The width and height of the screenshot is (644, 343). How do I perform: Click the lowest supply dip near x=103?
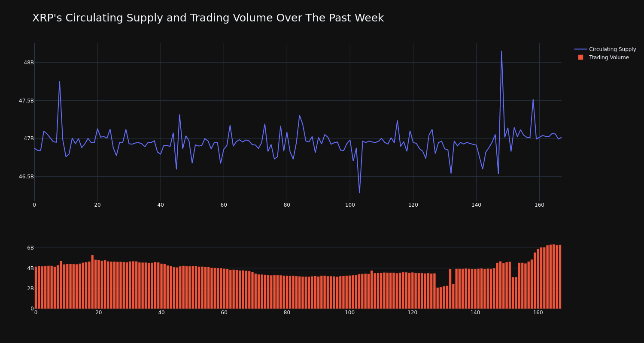click(x=359, y=193)
